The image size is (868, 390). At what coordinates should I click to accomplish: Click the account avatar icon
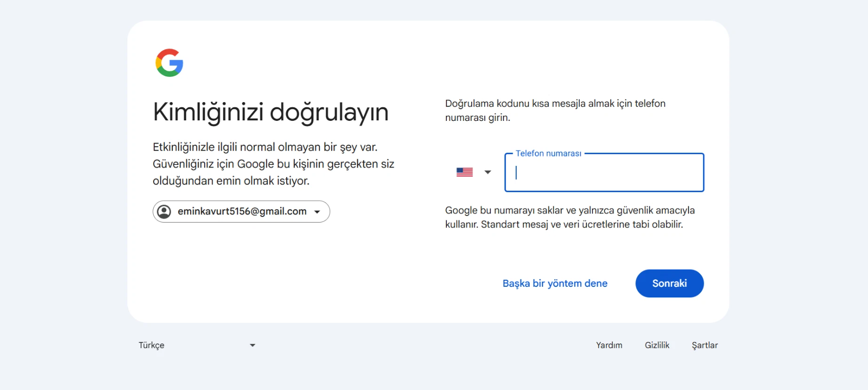(164, 211)
